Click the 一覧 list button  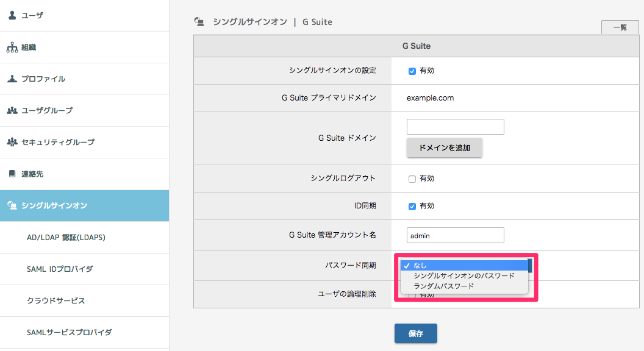[x=620, y=27]
